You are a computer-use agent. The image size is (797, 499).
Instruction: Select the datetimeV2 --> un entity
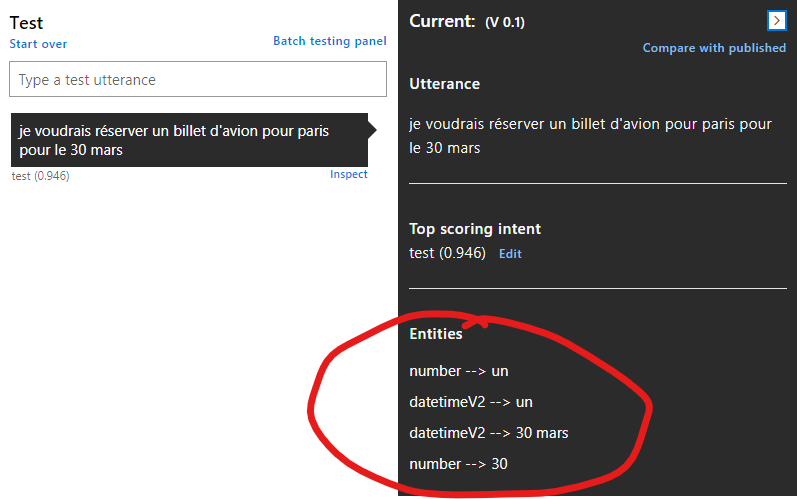[471, 402]
